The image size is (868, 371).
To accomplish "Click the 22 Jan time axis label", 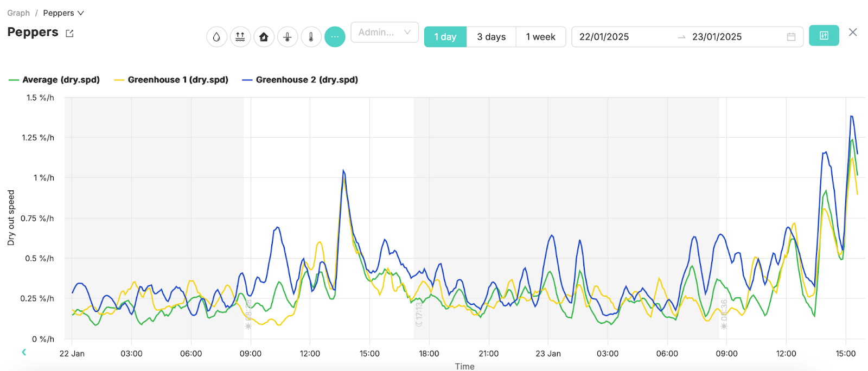I will point(72,354).
